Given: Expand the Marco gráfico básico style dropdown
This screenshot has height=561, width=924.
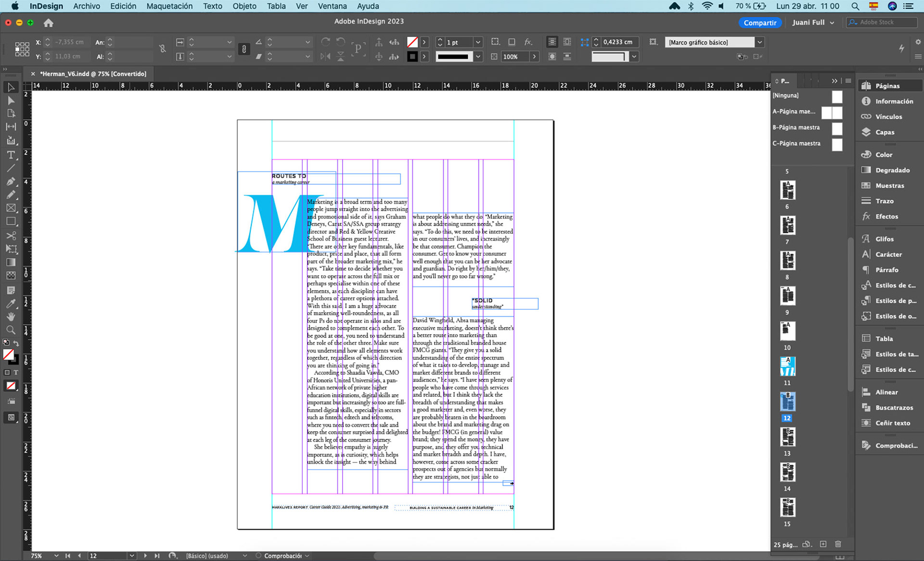Looking at the screenshot, I should 759,42.
